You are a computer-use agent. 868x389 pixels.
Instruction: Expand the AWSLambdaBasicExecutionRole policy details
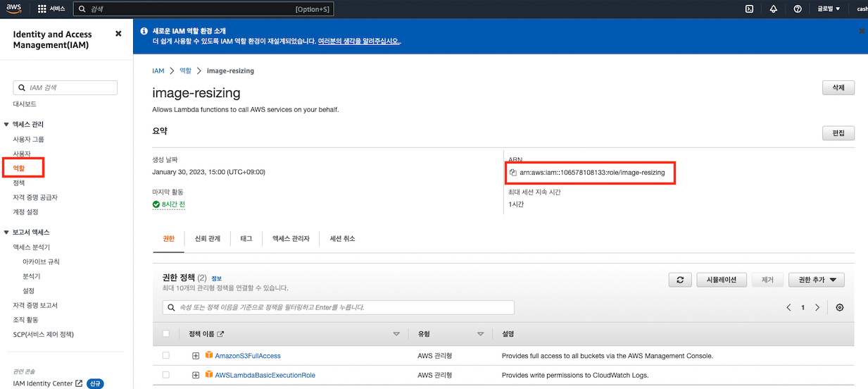[196, 375]
